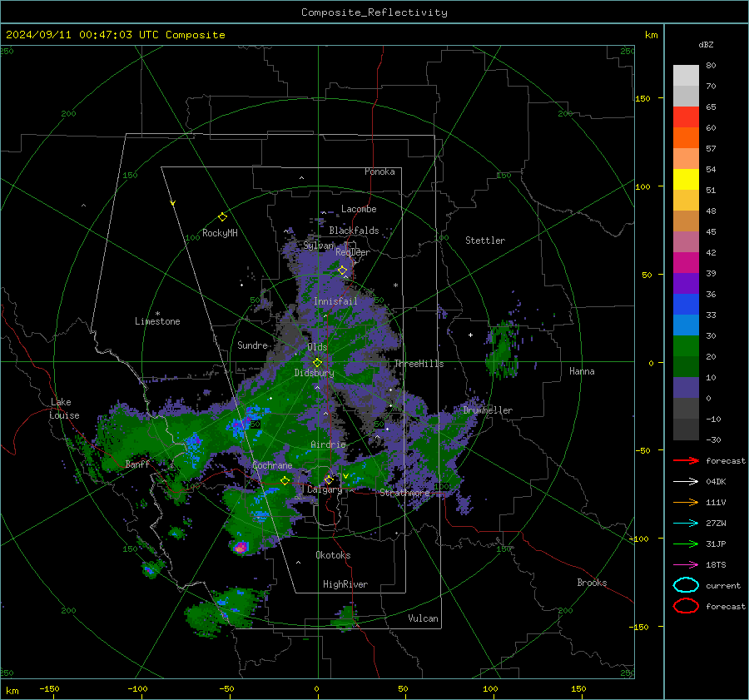Image resolution: width=749 pixels, height=700 pixels.
Task: Click the Hanna city label
Action: pos(582,371)
